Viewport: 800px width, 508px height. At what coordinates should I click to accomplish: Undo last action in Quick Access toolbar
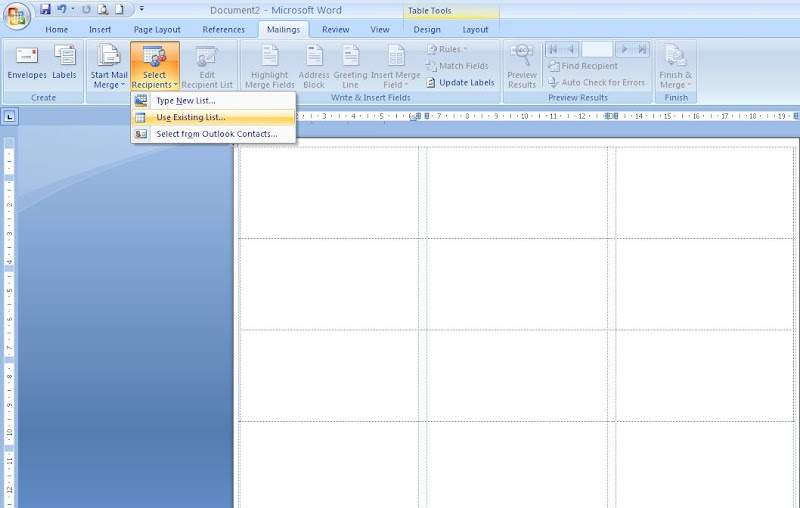62,9
